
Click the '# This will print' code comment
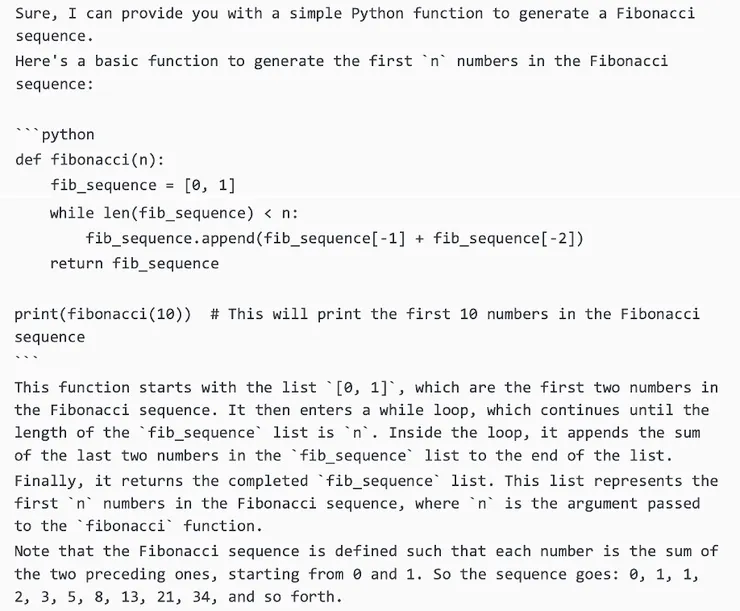pyautogui.click(x=290, y=314)
